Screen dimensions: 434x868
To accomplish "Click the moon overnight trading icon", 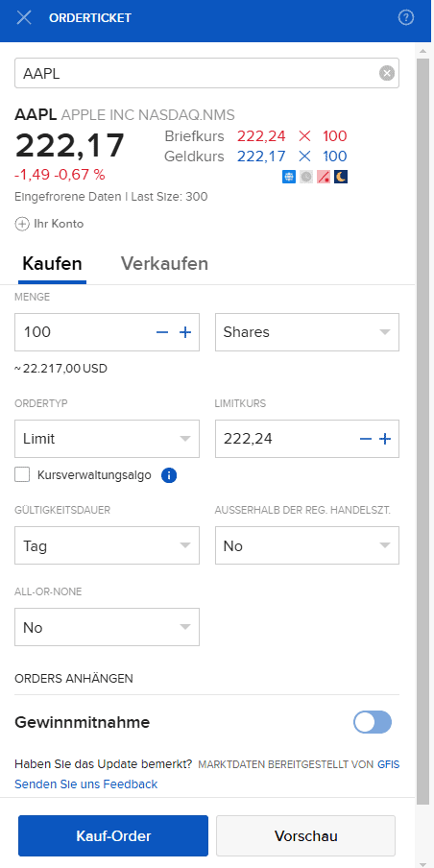I will [341, 177].
